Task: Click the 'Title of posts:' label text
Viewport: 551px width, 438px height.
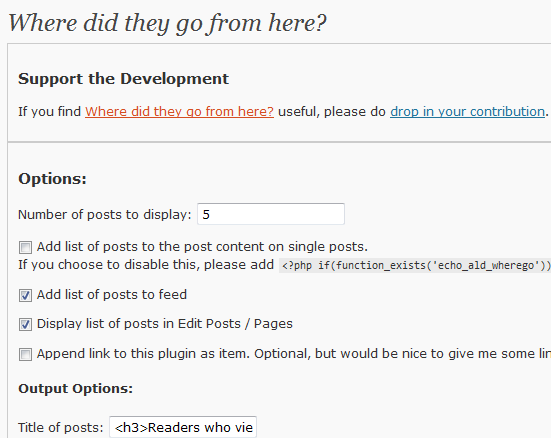Action: pos(61,427)
